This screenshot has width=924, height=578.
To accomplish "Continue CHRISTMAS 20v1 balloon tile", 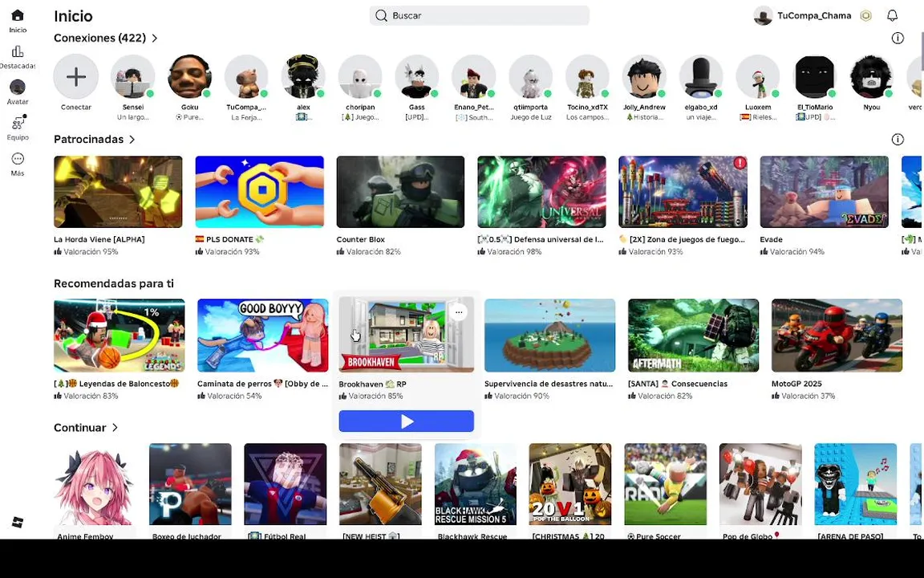I will [570, 484].
